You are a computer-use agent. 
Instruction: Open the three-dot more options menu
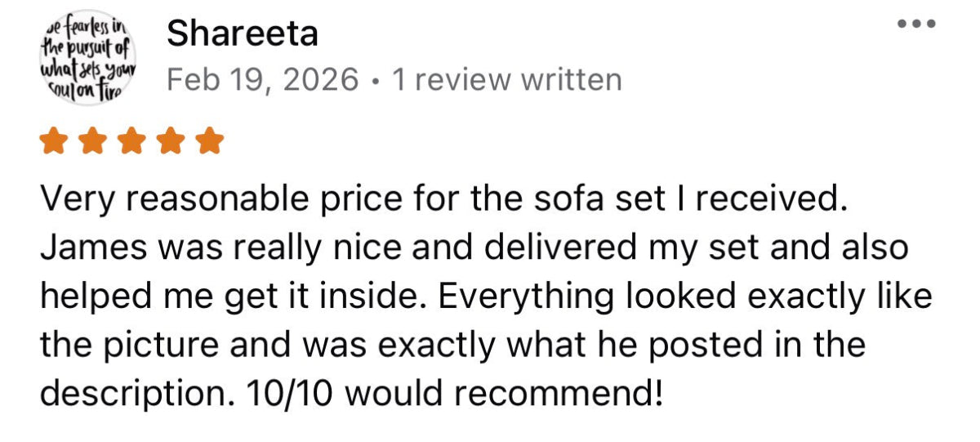click(x=917, y=25)
